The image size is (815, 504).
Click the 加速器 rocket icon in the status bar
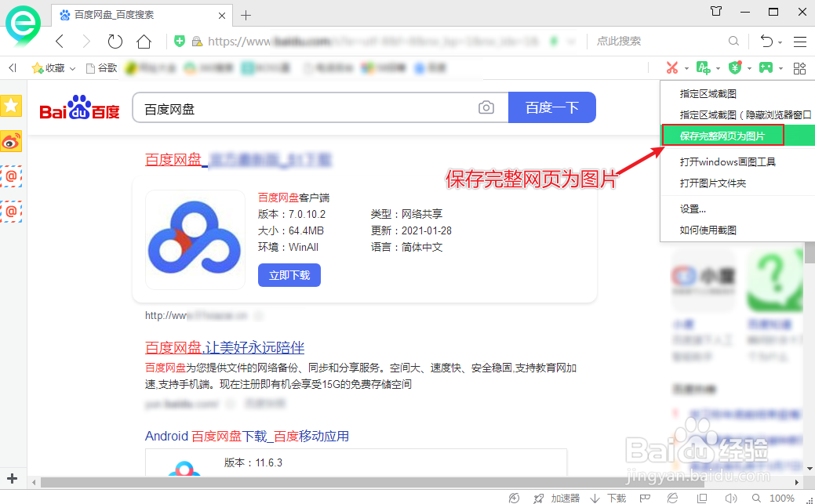coord(539,499)
